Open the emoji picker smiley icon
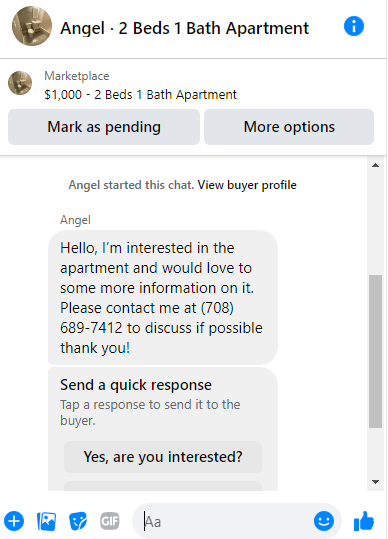The width and height of the screenshot is (388, 539). pyautogui.click(x=324, y=521)
